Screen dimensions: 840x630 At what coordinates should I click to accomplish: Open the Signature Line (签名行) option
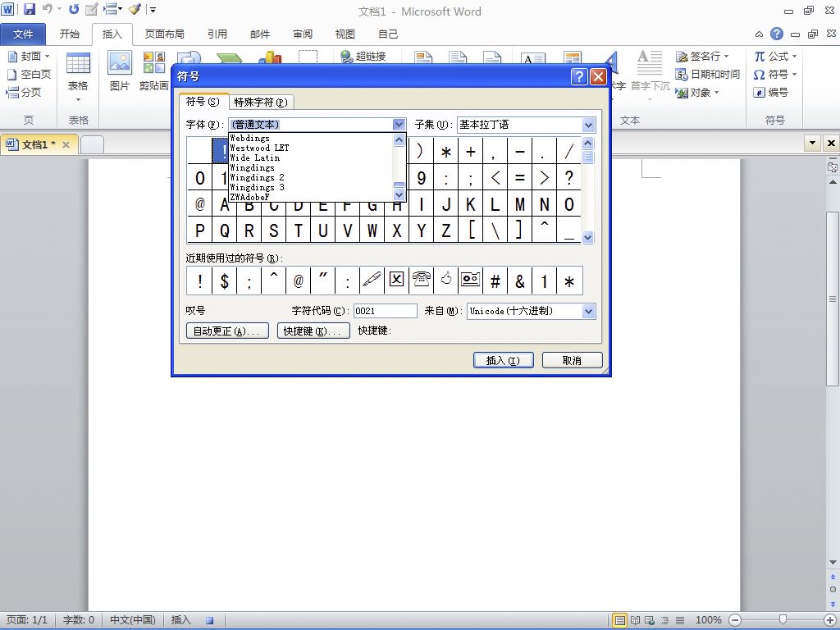[702, 57]
